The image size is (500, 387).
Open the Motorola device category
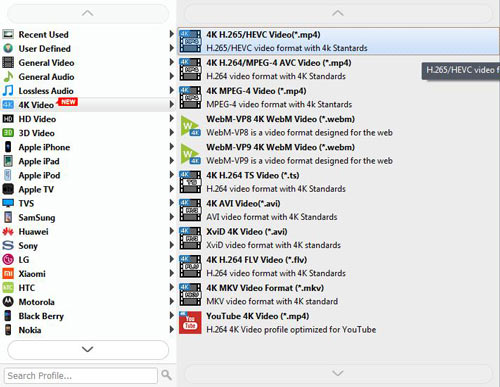tap(88, 302)
